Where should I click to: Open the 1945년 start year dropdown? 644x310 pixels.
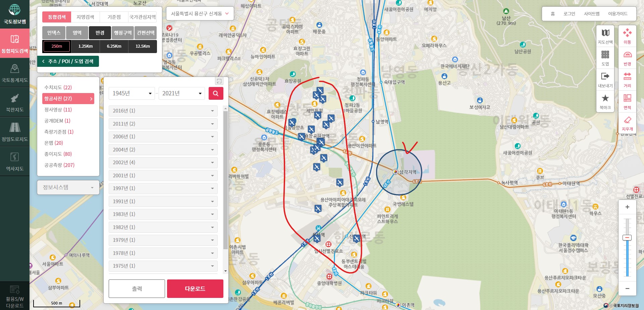[x=132, y=93]
